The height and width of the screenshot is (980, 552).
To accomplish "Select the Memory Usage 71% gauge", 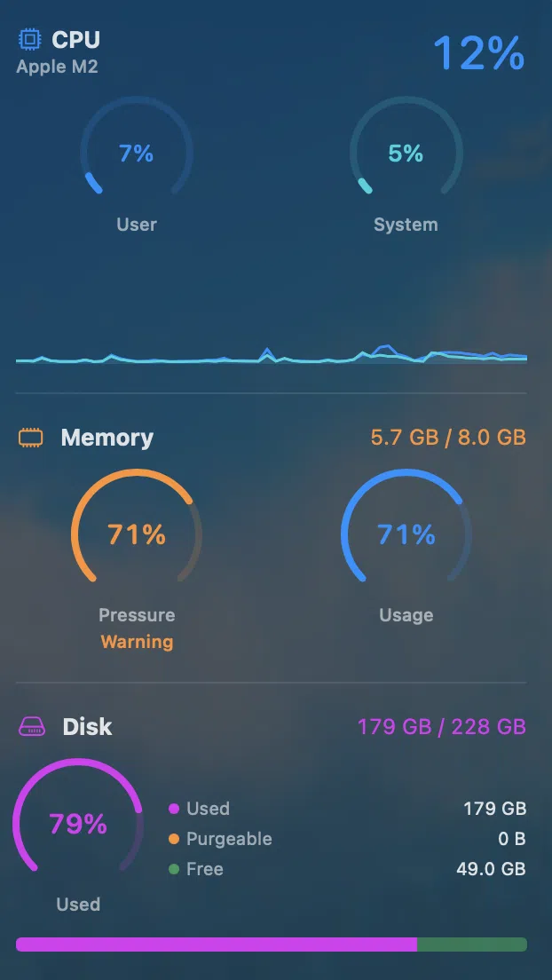I will pyautogui.click(x=406, y=534).
